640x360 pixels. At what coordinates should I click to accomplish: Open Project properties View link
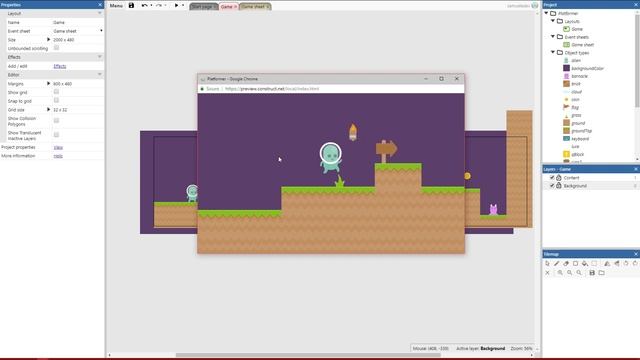(x=58, y=147)
